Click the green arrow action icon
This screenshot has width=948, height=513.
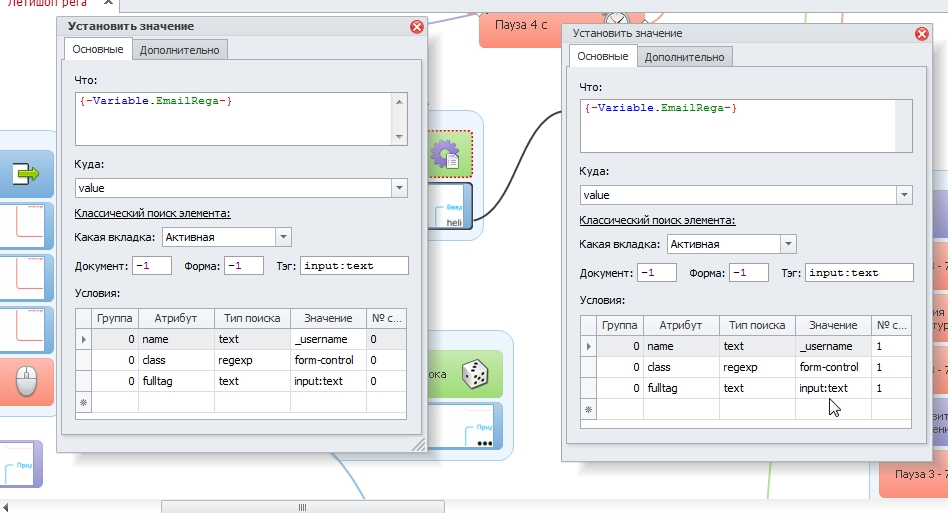point(26,175)
